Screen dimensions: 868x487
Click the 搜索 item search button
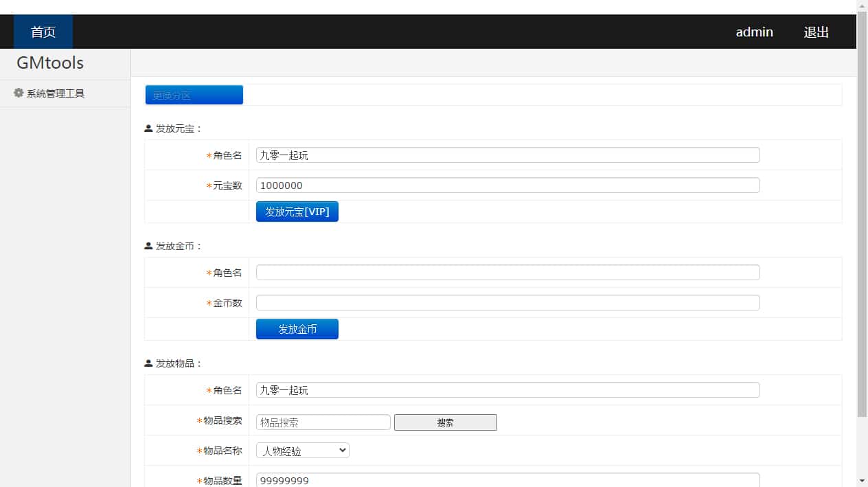coord(445,422)
